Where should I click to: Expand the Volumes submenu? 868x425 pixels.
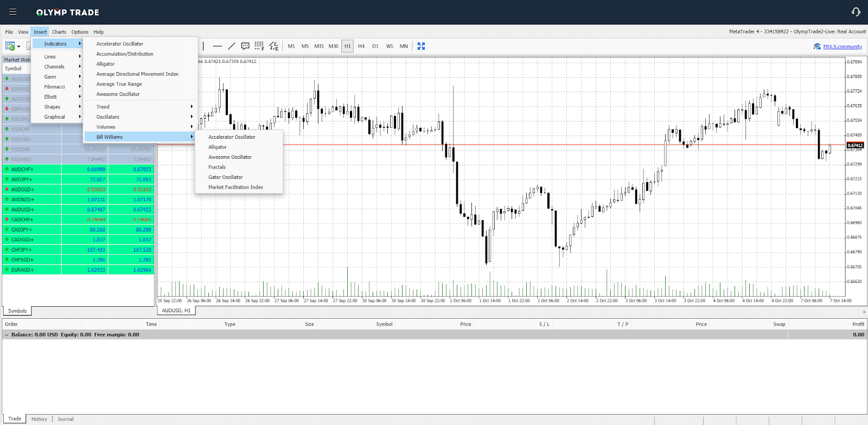140,127
